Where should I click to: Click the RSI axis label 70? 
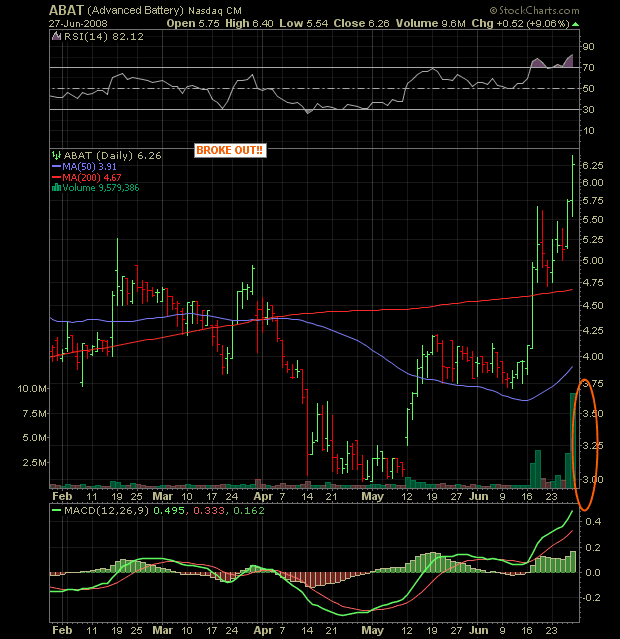(588, 68)
